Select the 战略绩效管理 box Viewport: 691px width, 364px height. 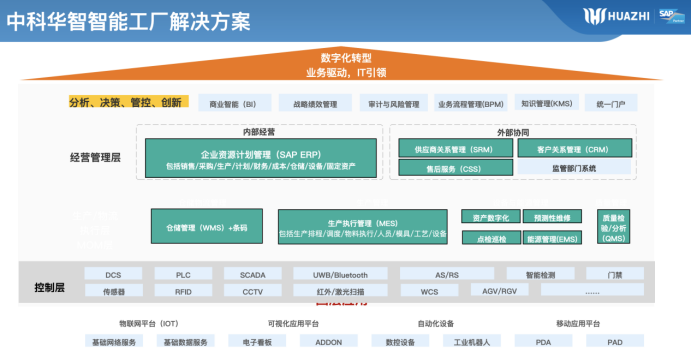click(x=315, y=104)
